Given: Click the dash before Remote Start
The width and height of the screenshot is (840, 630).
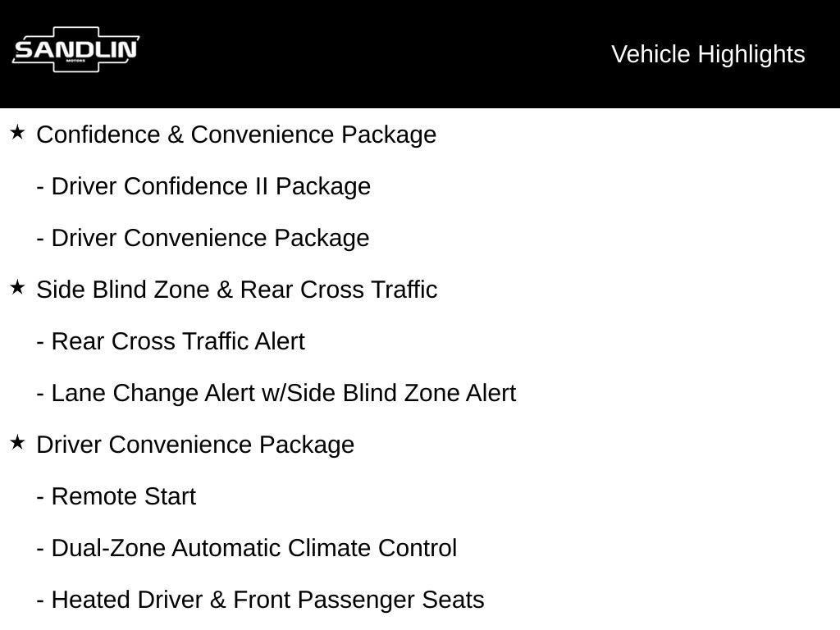Looking at the screenshot, I should 40,497.
